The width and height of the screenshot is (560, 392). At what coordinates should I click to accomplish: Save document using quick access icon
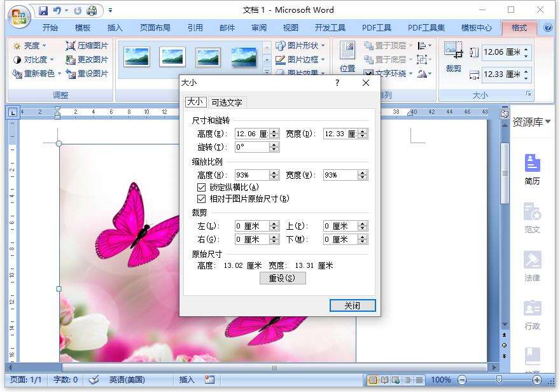pyautogui.click(x=43, y=11)
